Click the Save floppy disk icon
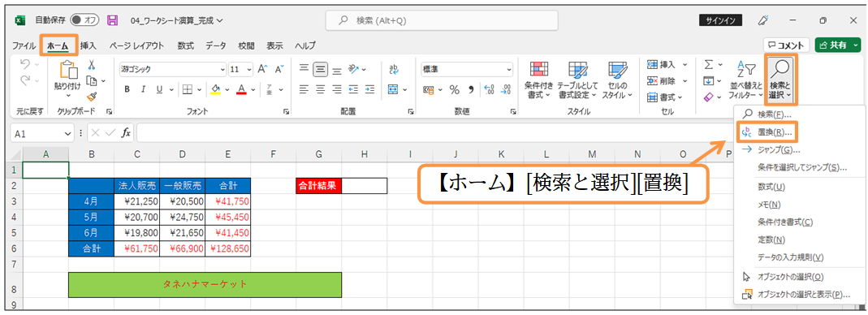The image size is (868, 315). [112, 20]
